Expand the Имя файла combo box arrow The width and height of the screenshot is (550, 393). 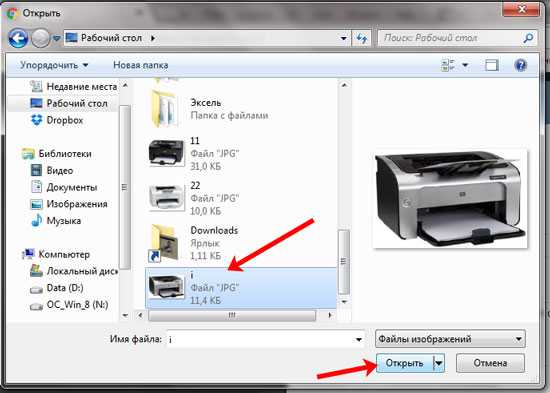tap(358, 339)
